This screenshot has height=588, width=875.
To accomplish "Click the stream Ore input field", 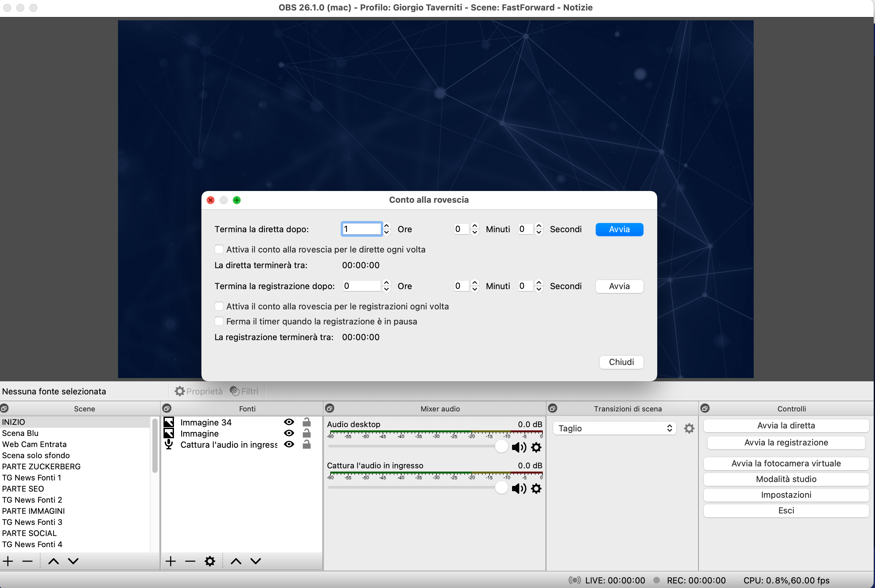I will (x=361, y=229).
